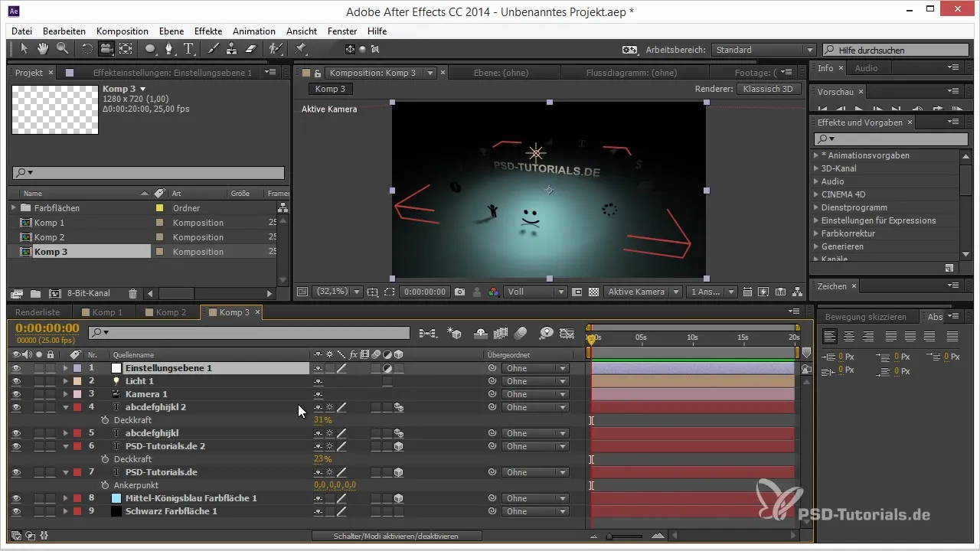Select the Hand tool in the toolbar
The width and height of the screenshot is (980, 551).
point(43,49)
